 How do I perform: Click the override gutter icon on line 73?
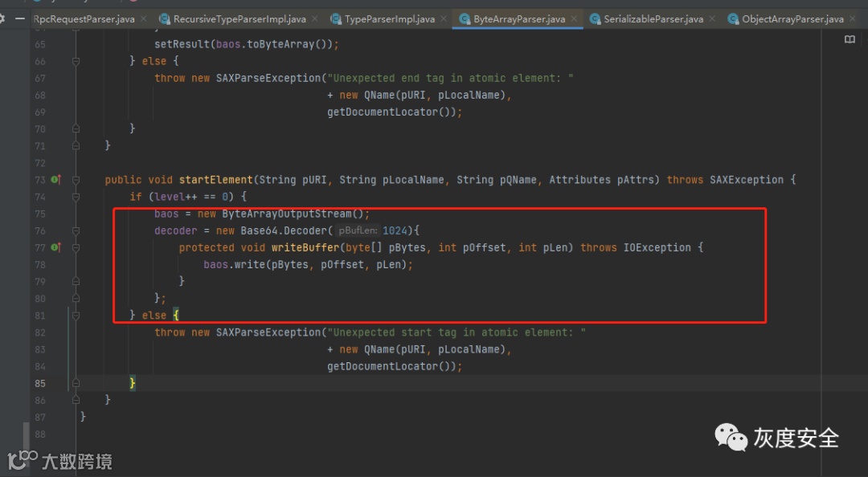point(56,179)
